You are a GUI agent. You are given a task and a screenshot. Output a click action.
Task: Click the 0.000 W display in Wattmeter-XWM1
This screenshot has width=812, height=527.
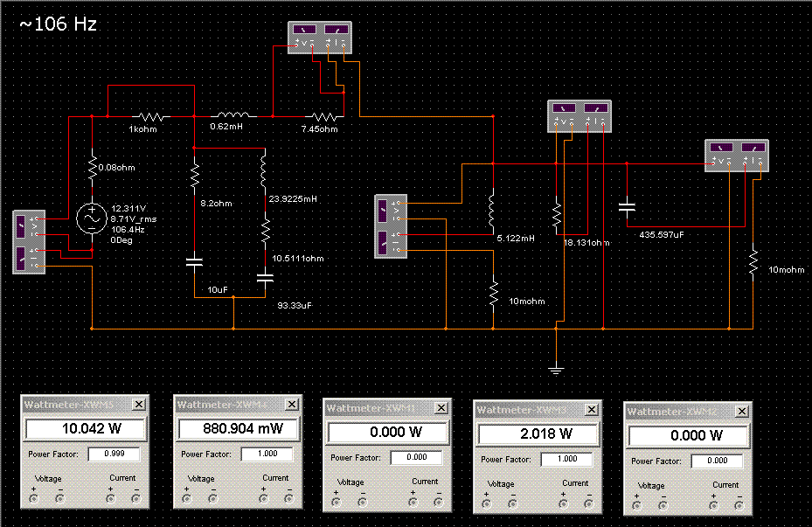click(x=388, y=433)
